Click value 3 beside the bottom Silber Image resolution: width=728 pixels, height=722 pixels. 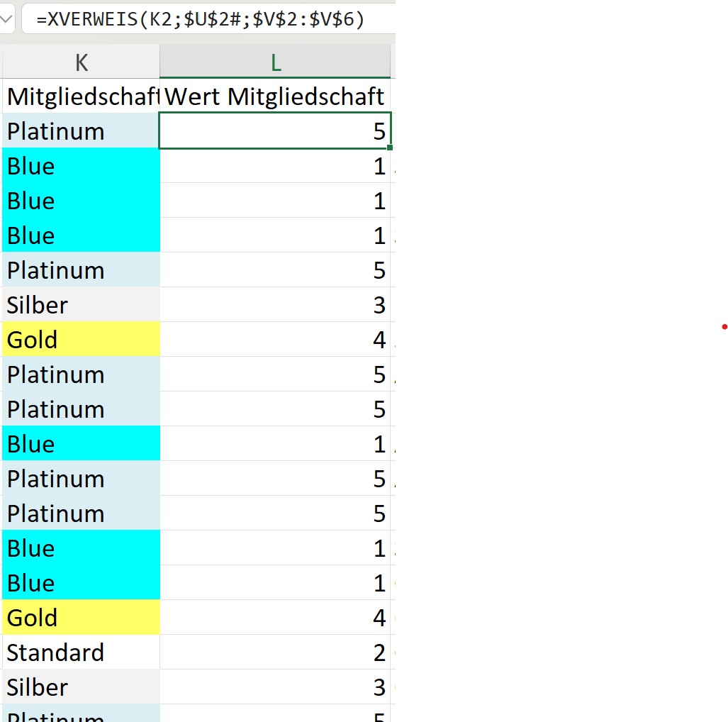click(x=275, y=687)
